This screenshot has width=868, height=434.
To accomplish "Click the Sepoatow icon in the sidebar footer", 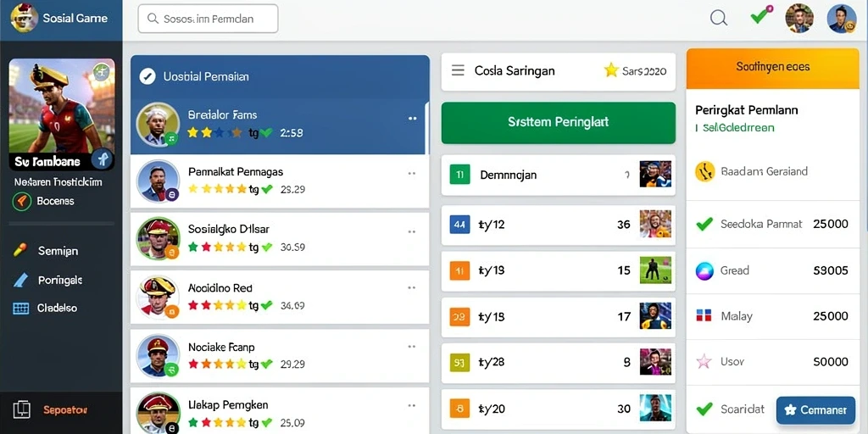I will (x=21, y=409).
